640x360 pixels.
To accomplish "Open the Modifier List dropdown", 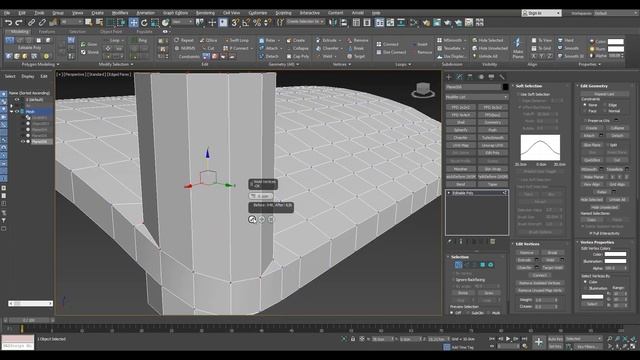I will pos(477,97).
